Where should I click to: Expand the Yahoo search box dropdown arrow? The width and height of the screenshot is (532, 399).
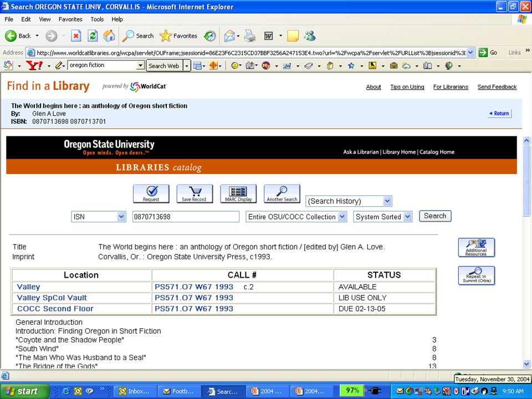(x=140, y=65)
